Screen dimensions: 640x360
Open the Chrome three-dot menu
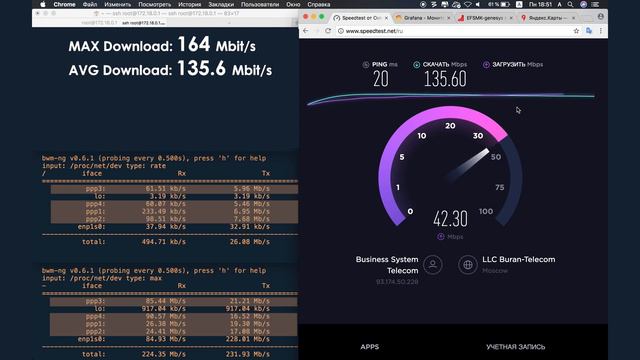[x=600, y=31]
